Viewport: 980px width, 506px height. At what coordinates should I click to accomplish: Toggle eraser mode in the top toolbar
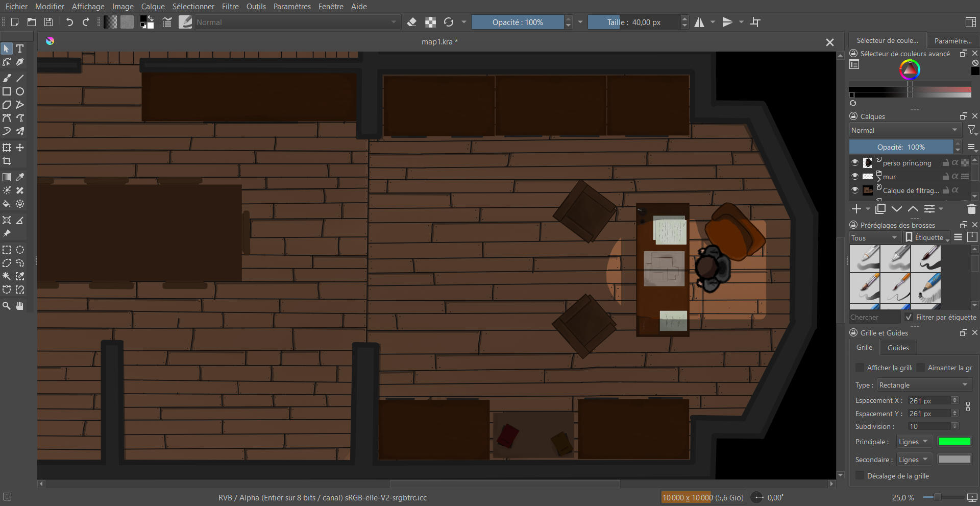tap(412, 22)
